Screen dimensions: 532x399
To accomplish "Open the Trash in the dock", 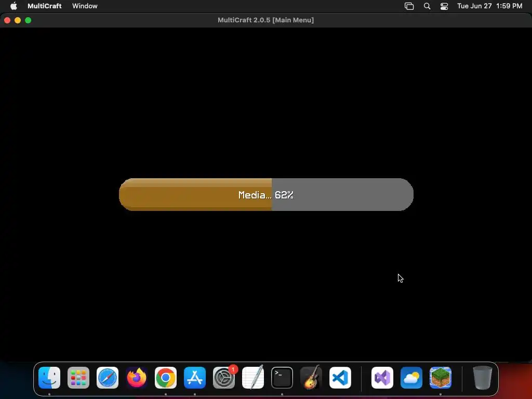I will (x=483, y=378).
